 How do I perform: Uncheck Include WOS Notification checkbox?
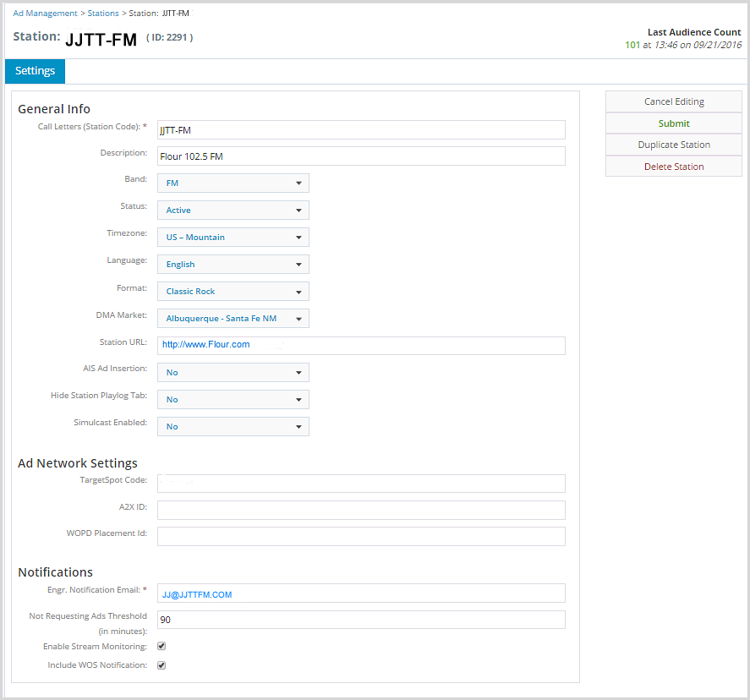tap(161, 664)
